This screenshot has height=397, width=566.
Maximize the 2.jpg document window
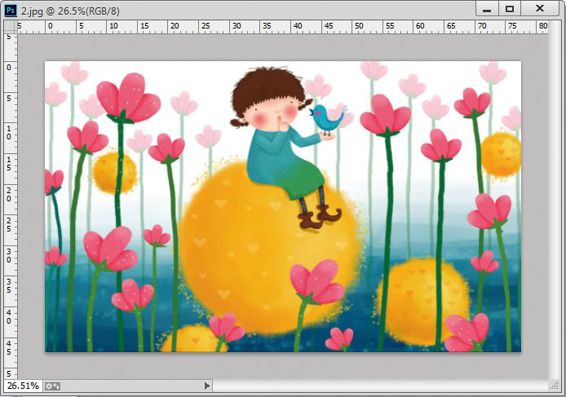click(509, 9)
